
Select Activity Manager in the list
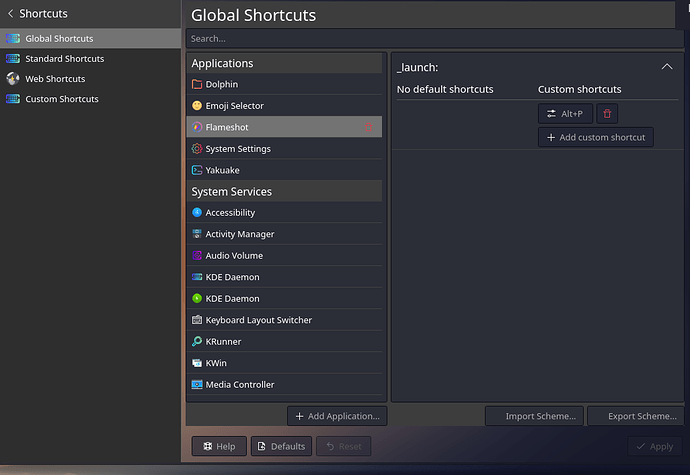point(284,234)
